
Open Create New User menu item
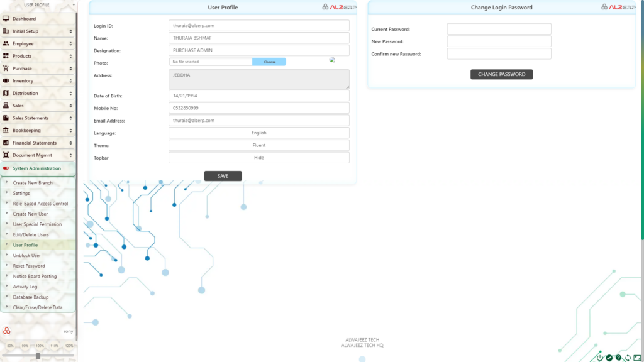[30, 214]
